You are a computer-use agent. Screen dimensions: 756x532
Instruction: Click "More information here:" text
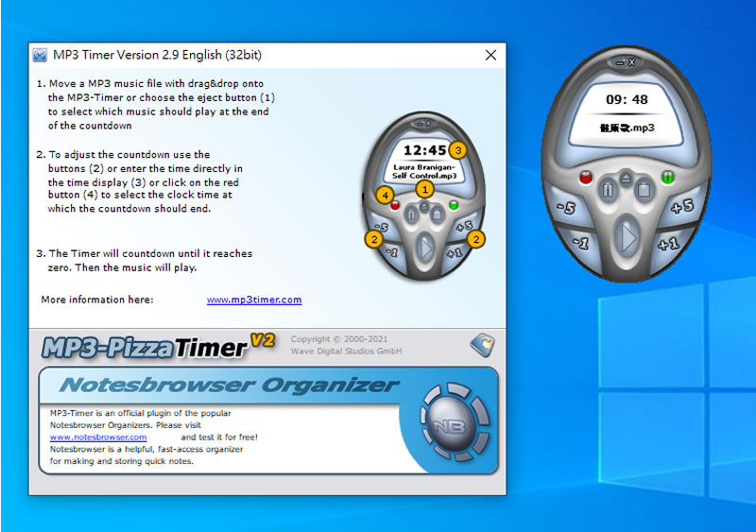tap(97, 300)
